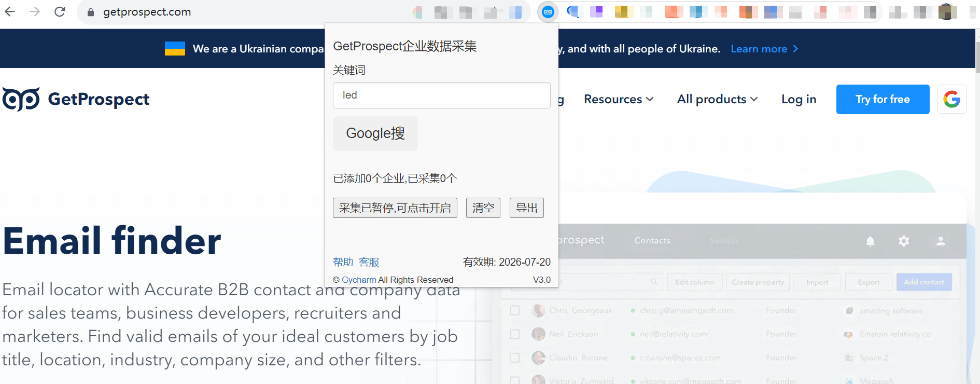
Task: Click the browser forward arrow
Action: [x=35, y=11]
